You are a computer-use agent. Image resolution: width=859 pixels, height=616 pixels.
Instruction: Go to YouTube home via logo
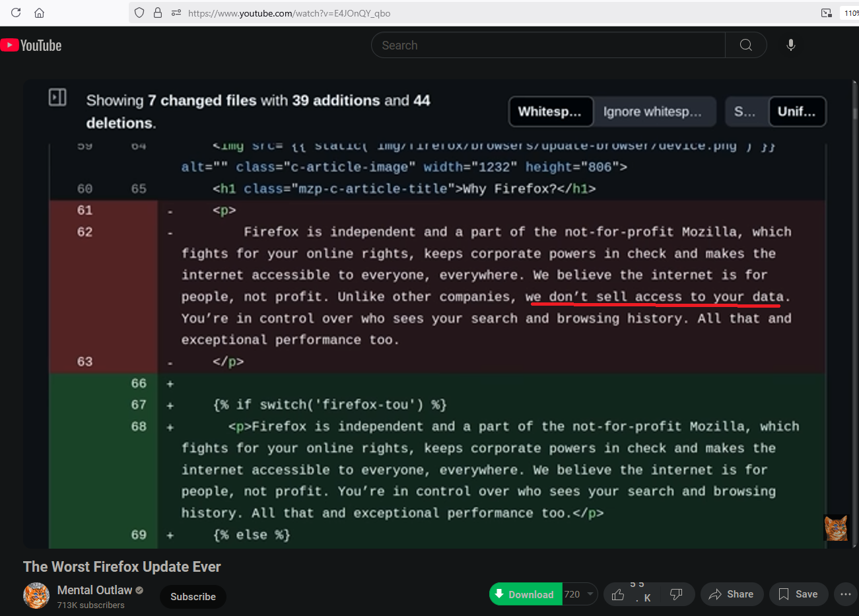pos(31,45)
